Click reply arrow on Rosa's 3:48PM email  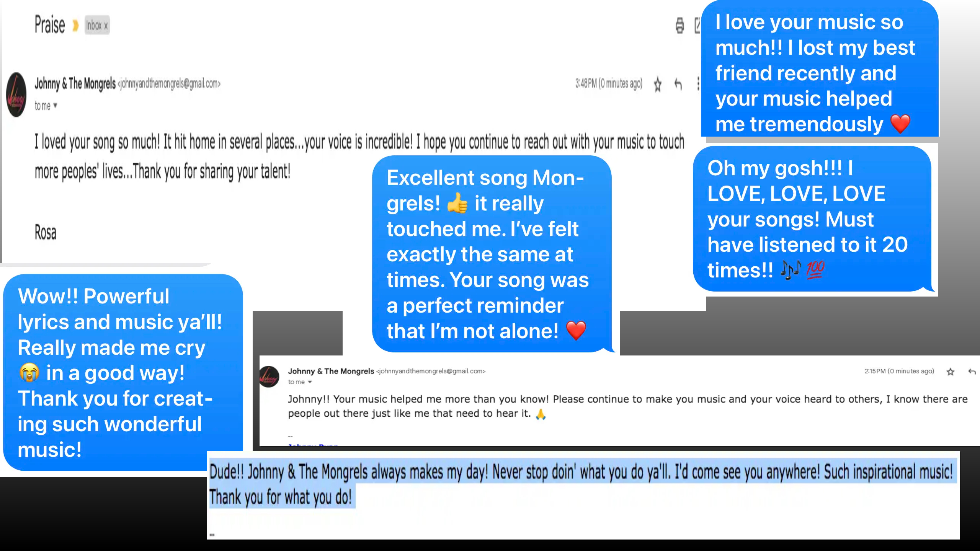(678, 84)
